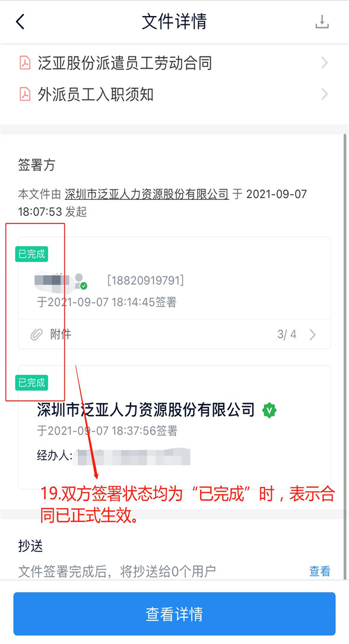
Task: Open the 泛亚股份派遣员工劳动合同 file
Action: pyautogui.click(x=174, y=63)
